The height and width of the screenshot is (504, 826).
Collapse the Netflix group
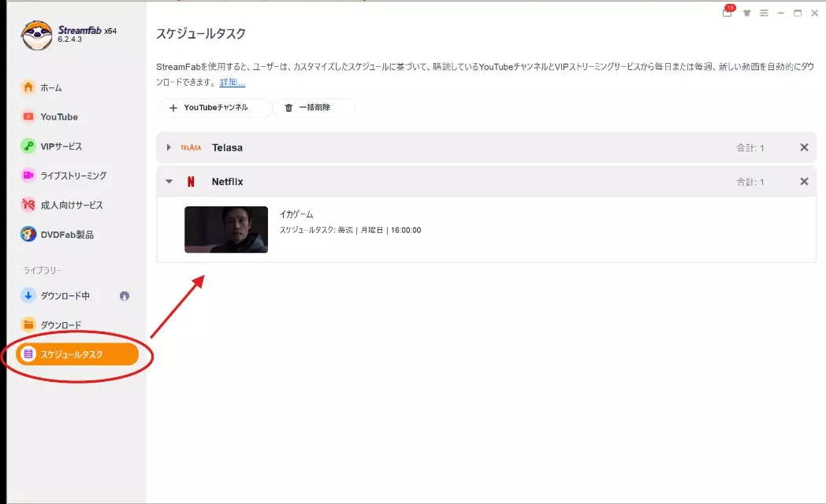click(169, 181)
